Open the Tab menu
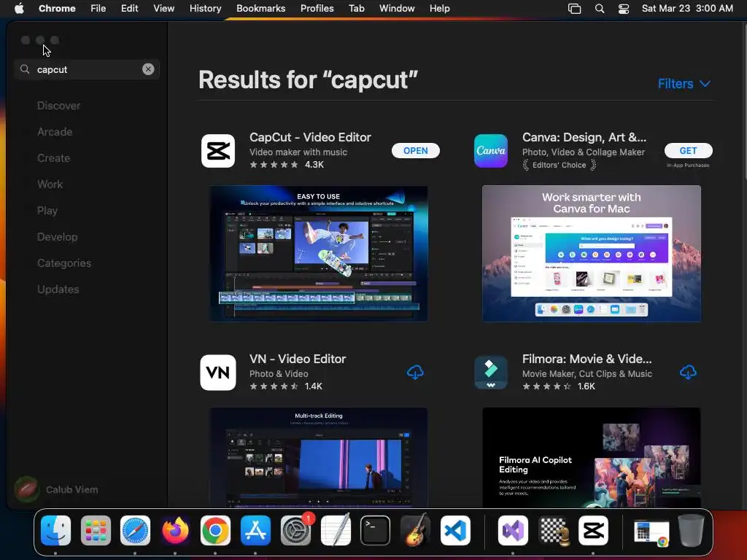Image resolution: width=747 pixels, height=560 pixels. point(356,9)
